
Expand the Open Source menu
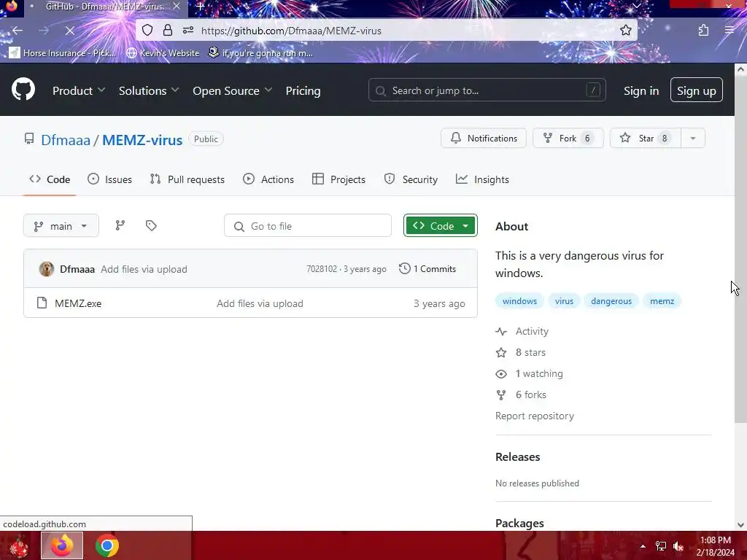[232, 90]
